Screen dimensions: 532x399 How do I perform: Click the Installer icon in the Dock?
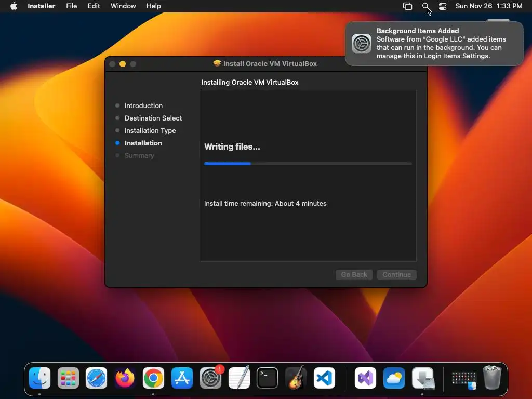[423, 378]
